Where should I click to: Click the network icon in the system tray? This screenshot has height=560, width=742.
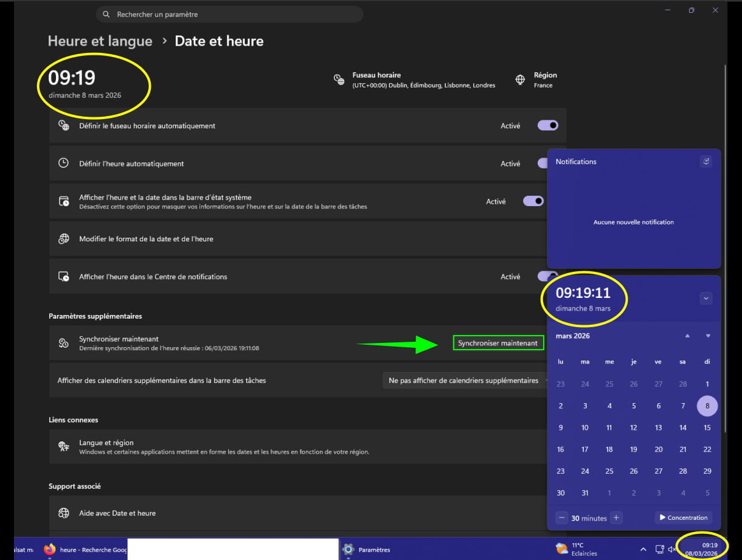tap(659, 550)
